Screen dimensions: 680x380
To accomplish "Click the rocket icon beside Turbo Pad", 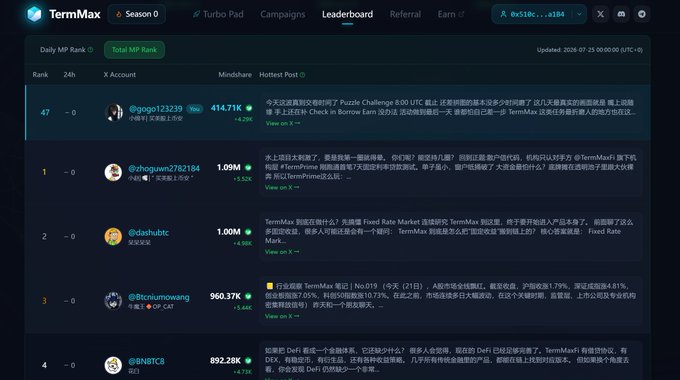I will pos(196,14).
